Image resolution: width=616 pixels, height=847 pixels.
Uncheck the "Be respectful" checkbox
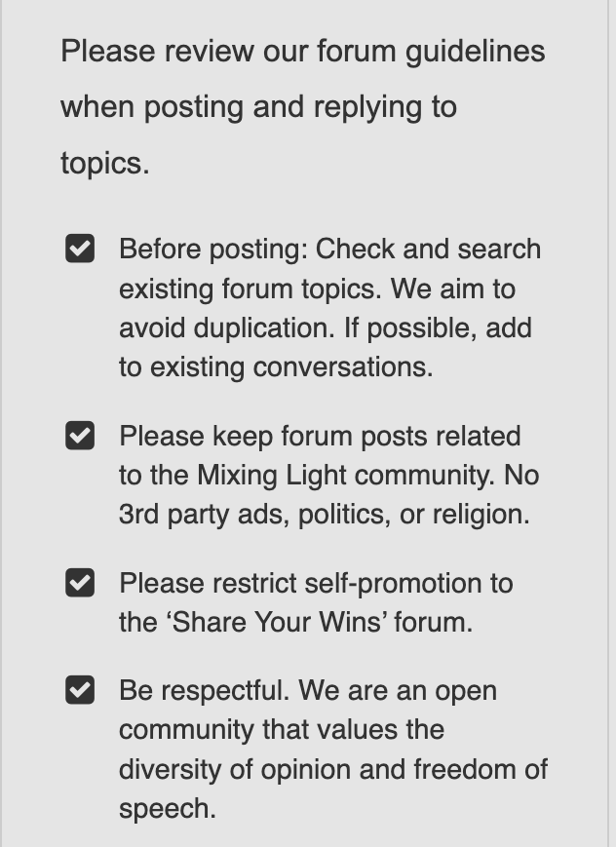[x=80, y=690]
